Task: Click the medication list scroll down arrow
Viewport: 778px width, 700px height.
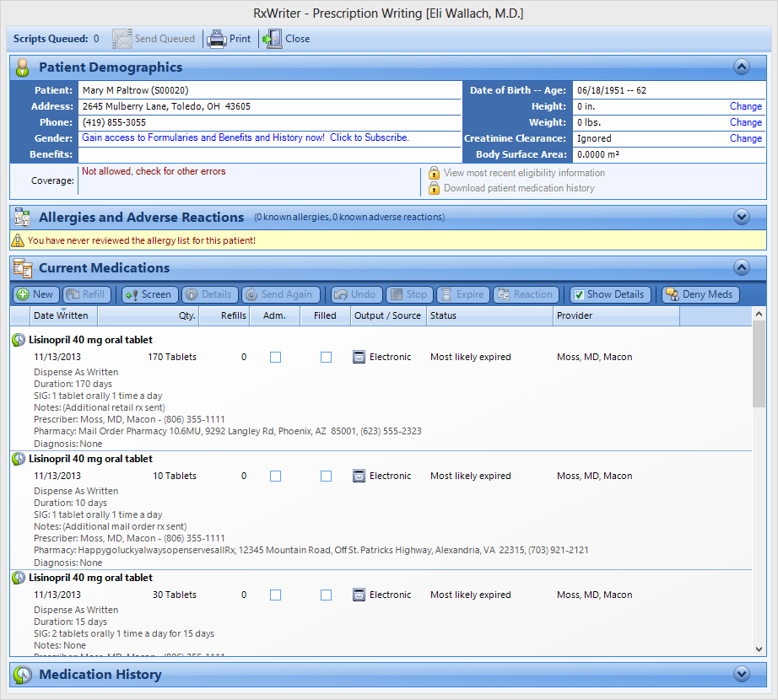Action: pos(759,649)
